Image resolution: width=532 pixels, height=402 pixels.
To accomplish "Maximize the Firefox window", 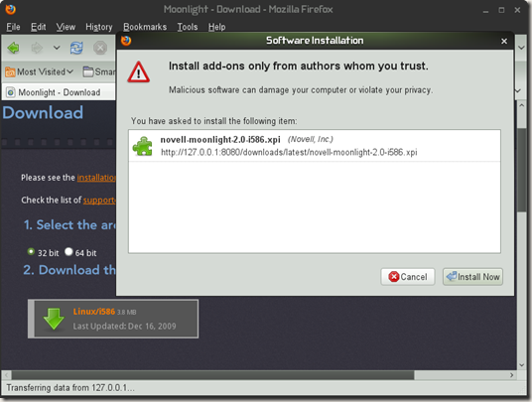I will [501, 10].
